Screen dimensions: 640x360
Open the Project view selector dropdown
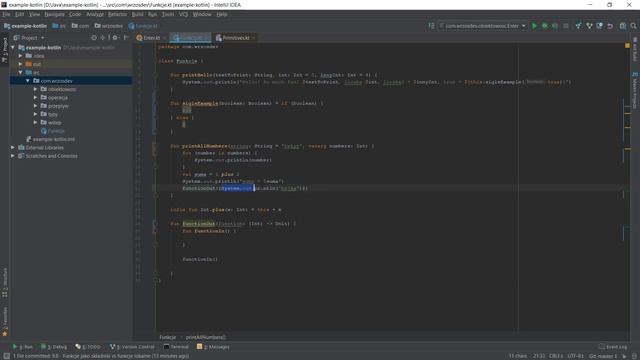[x=29, y=38]
